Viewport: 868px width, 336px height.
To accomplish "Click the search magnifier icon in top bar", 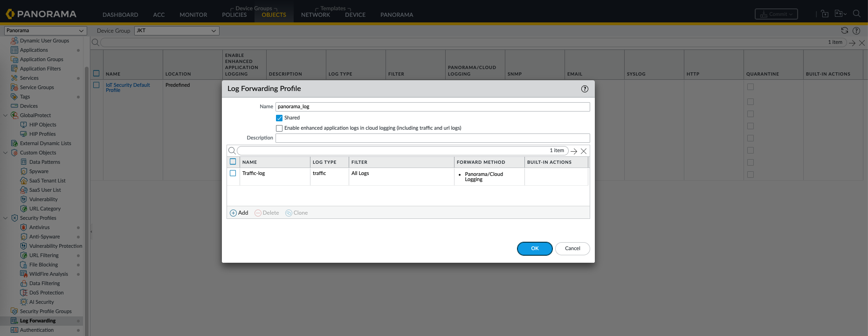I will [x=856, y=14].
